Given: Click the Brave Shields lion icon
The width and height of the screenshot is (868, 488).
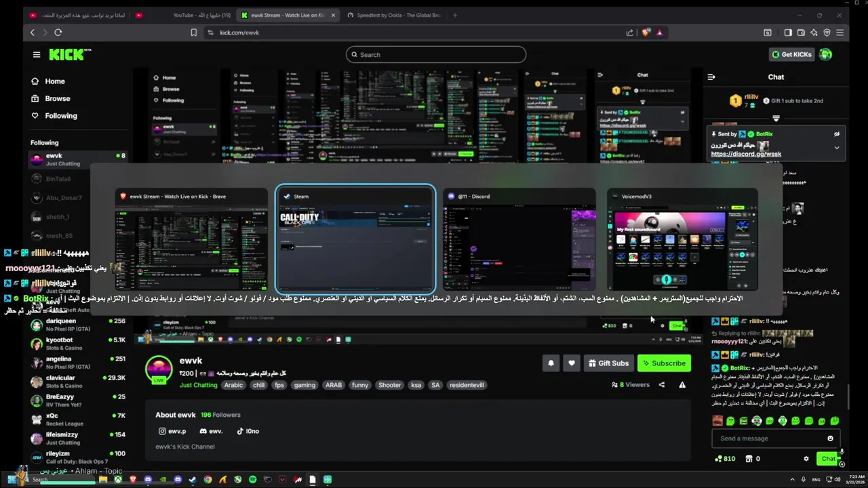Looking at the screenshot, I should (646, 33).
